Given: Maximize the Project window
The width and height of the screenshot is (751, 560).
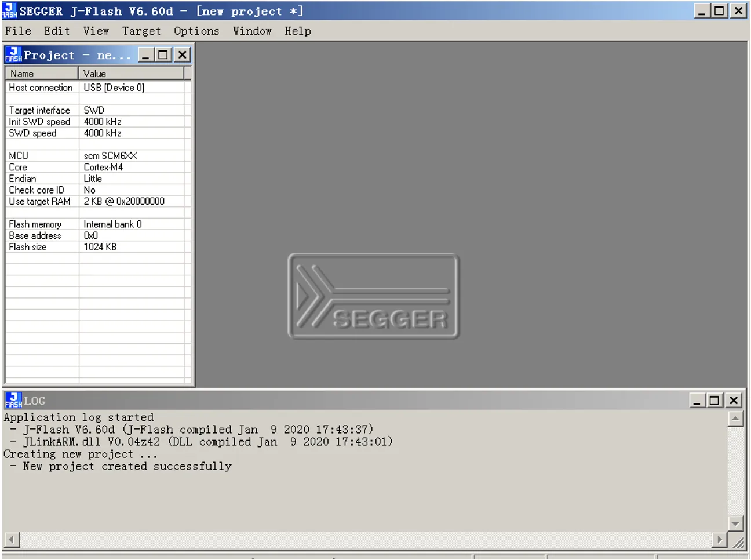Looking at the screenshot, I should click(x=163, y=55).
